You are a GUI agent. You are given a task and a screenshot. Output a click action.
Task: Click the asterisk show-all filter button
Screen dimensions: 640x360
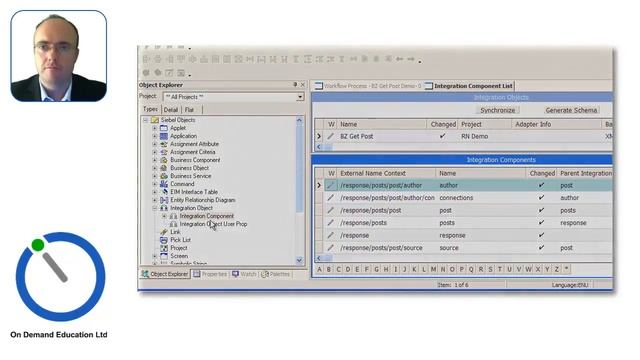567,269
